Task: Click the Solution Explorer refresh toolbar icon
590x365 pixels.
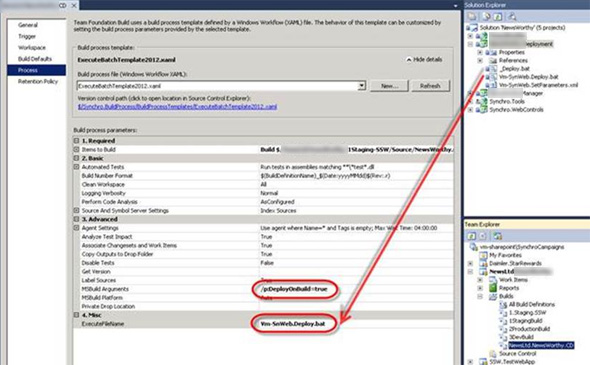Action: 498,17
